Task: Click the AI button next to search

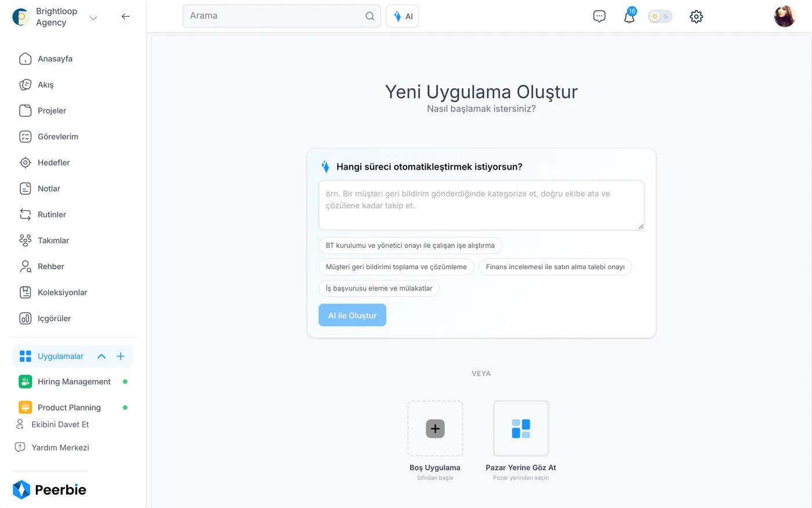Action: point(402,16)
